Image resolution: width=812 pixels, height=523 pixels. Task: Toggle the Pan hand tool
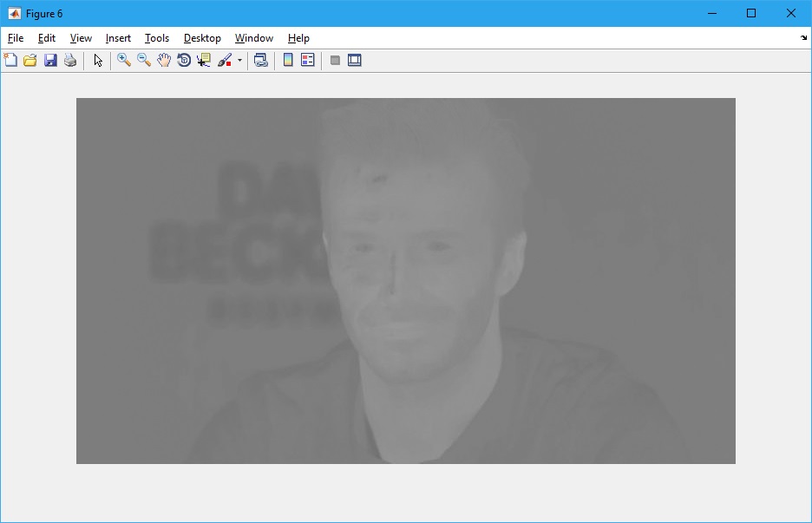pyautogui.click(x=164, y=60)
